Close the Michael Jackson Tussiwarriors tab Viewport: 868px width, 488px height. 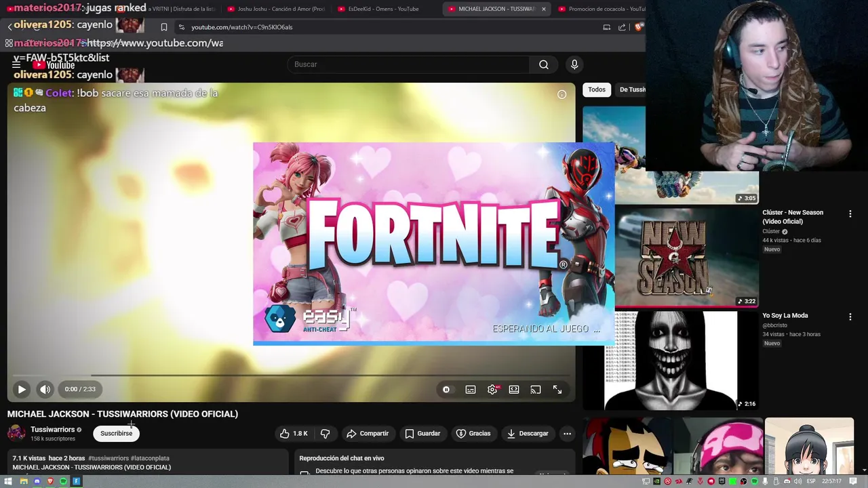tap(544, 9)
